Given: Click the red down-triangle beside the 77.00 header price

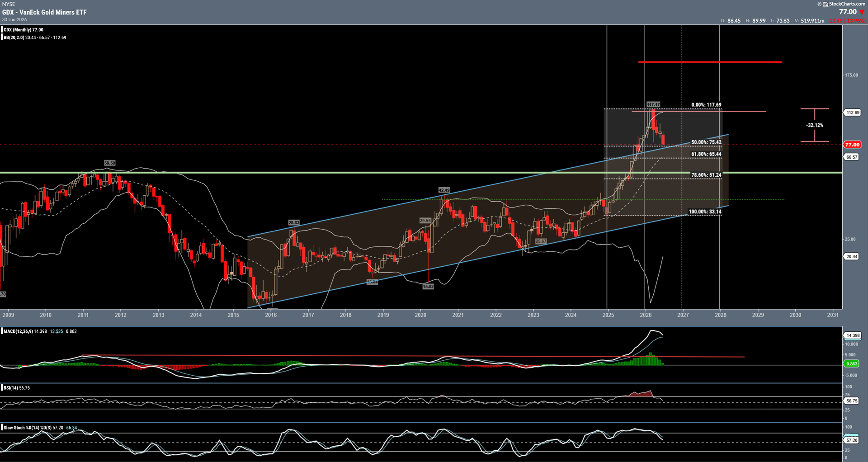Looking at the screenshot, I should pos(862,12).
